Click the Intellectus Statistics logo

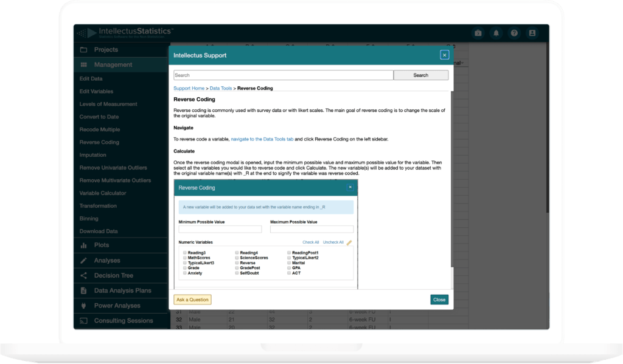125,32
